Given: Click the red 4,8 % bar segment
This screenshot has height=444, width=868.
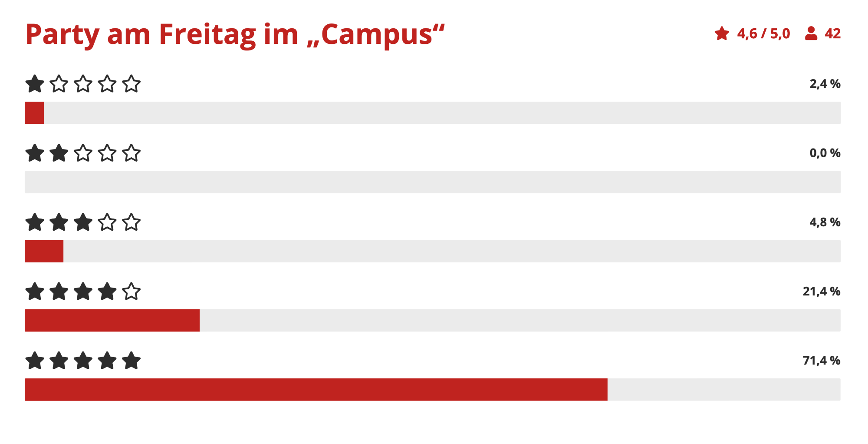Looking at the screenshot, I should 44,251.
